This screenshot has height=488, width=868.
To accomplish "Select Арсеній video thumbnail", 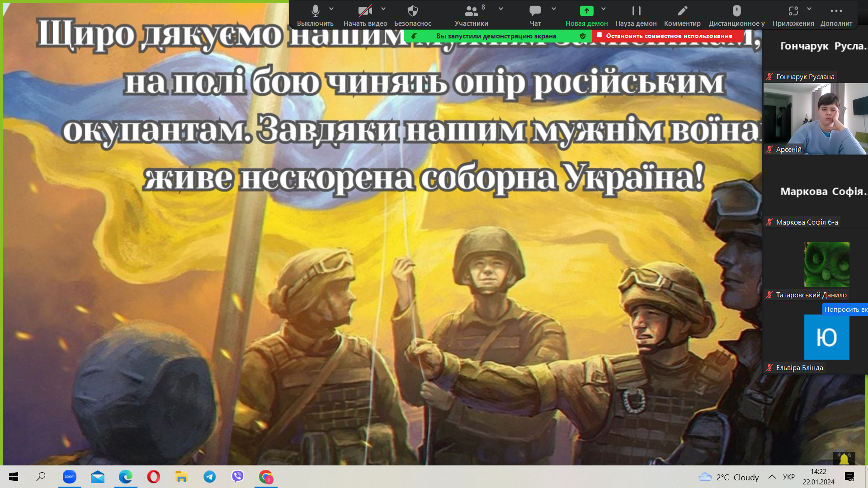I will tap(815, 119).
